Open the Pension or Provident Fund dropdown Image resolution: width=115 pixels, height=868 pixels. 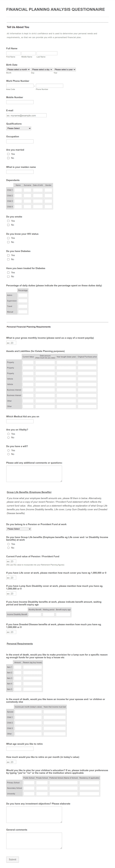(19, 529)
